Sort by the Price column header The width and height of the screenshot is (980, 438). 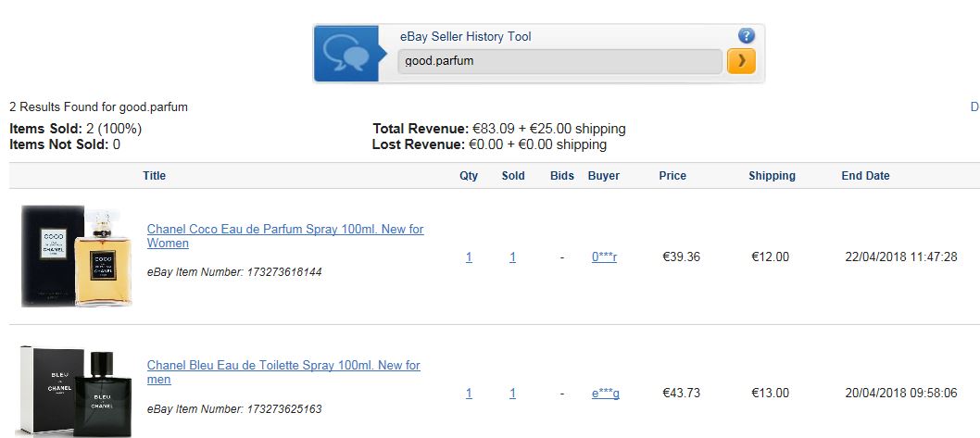click(672, 176)
